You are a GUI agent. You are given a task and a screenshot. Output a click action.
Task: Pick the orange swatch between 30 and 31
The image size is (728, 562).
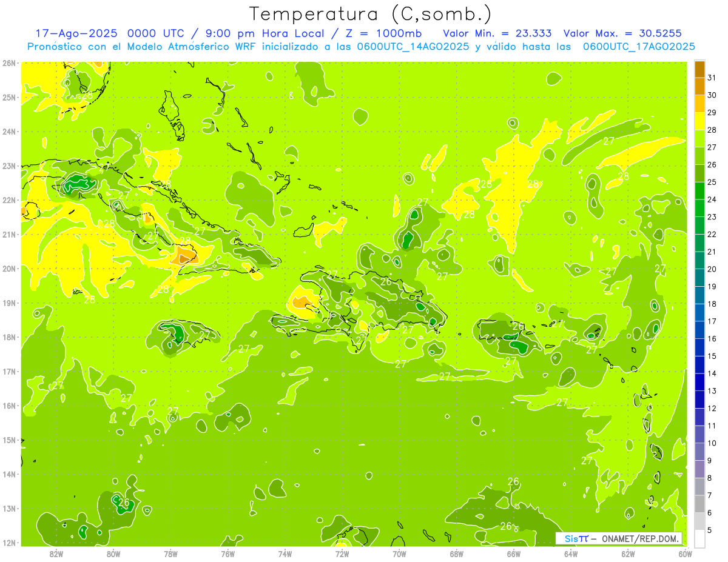click(699, 87)
